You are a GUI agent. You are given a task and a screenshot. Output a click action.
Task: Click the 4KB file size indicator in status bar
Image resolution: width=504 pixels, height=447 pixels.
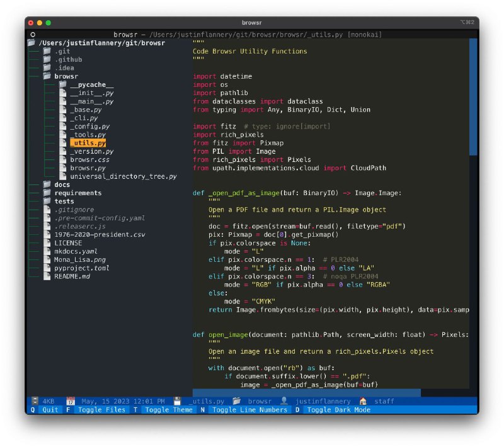[45, 401]
